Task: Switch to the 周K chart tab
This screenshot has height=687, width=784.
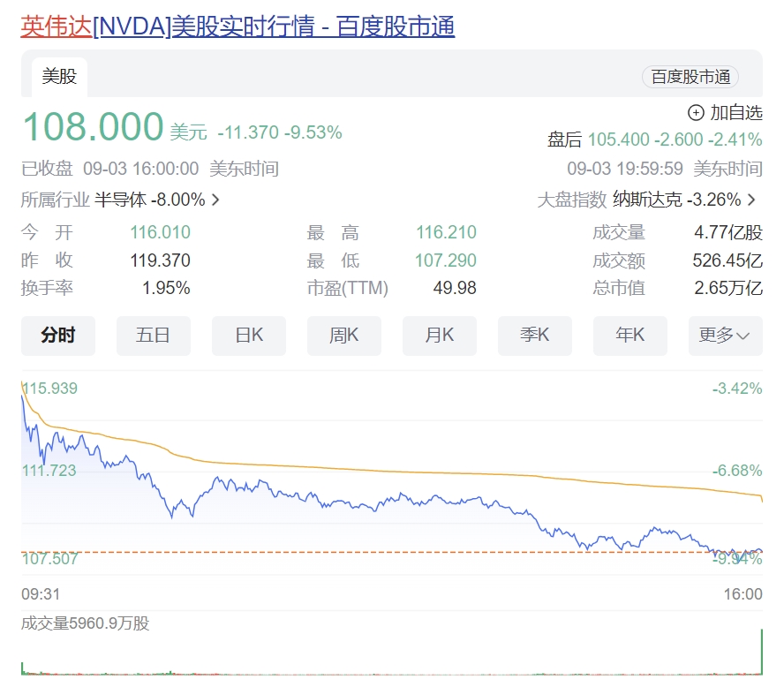Action: (x=344, y=336)
